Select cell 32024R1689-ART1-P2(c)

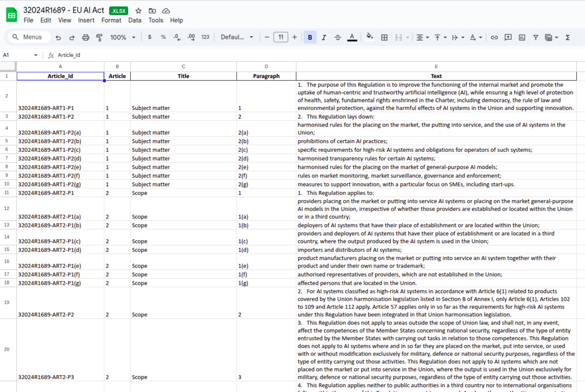(x=61, y=150)
